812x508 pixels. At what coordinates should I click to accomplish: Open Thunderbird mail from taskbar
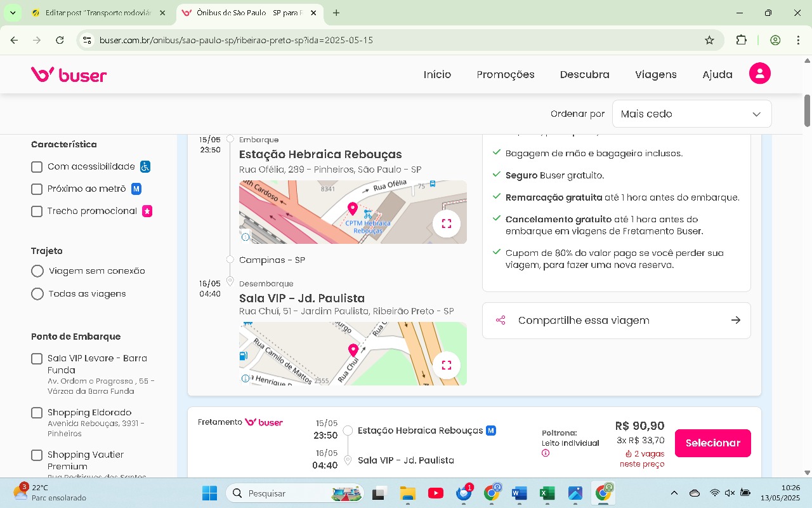coord(464,493)
